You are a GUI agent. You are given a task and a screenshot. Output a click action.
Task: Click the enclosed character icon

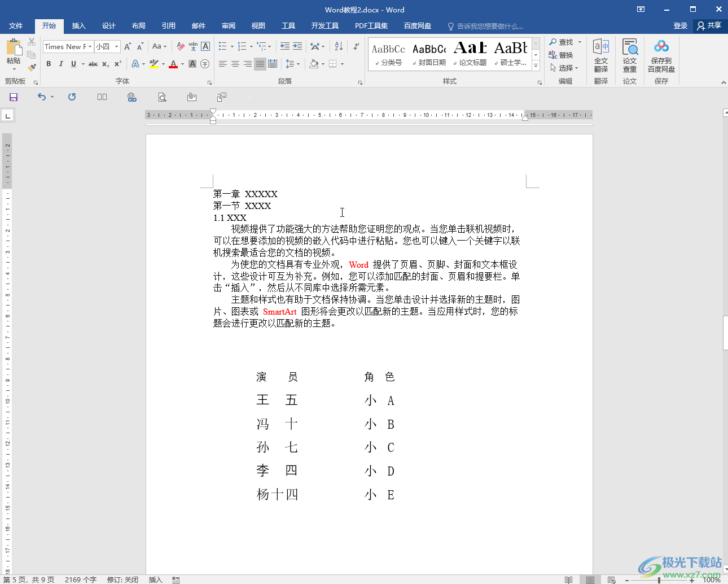point(205,64)
